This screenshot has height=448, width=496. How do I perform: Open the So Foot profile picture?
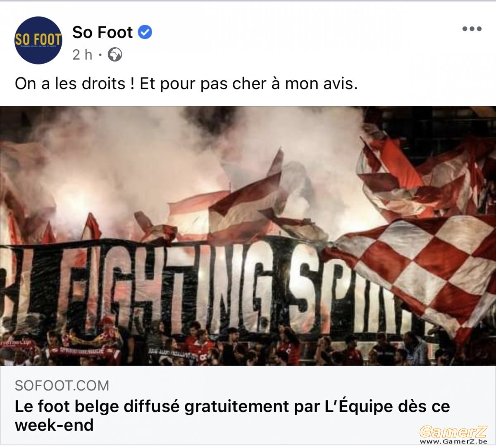click(38, 40)
